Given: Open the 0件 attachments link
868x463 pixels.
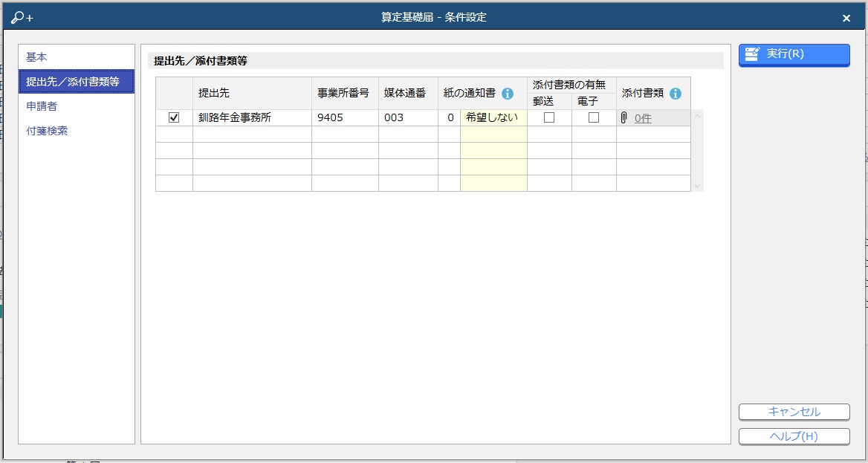Looking at the screenshot, I should pyautogui.click(x=643, y=118).
